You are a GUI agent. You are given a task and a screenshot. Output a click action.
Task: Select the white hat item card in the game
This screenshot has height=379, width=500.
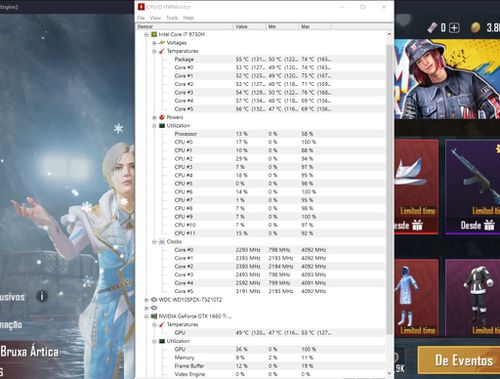click(x=416, y=187)
